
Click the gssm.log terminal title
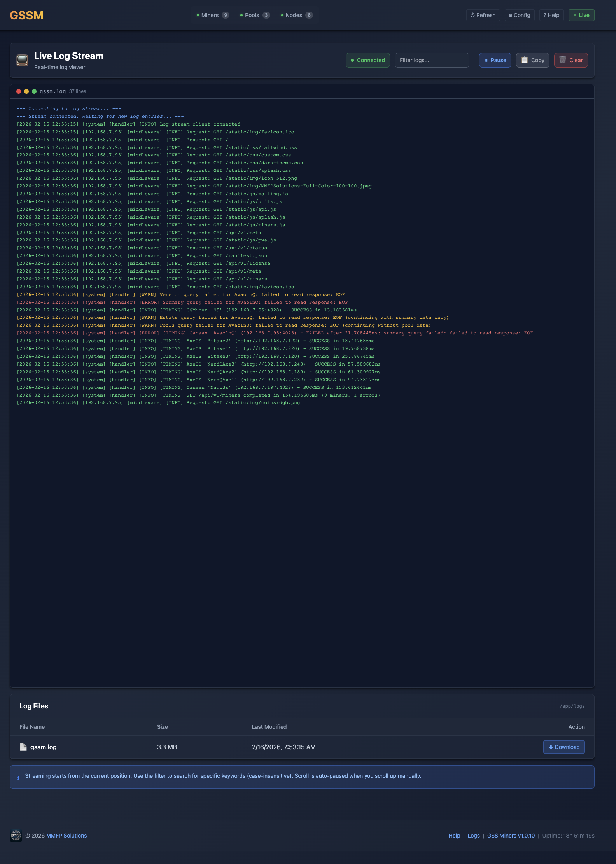pyautogui.click(x=52, y=91)
